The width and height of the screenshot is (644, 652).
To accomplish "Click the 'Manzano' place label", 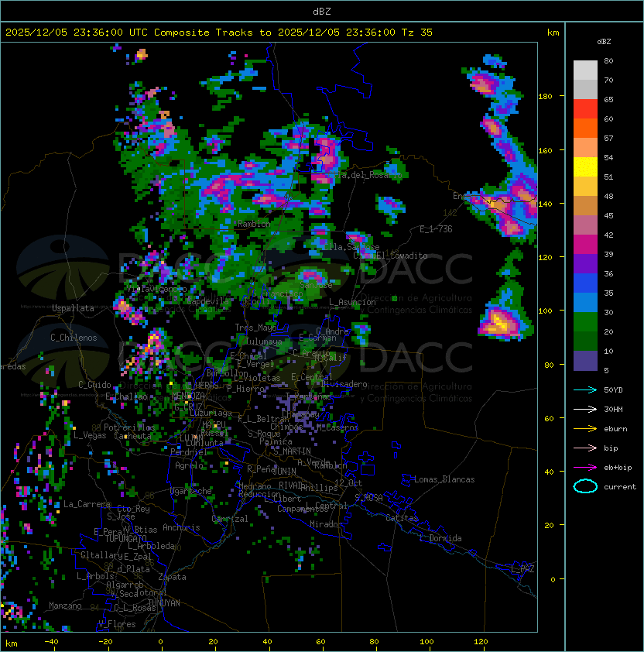I will [65, 606].
